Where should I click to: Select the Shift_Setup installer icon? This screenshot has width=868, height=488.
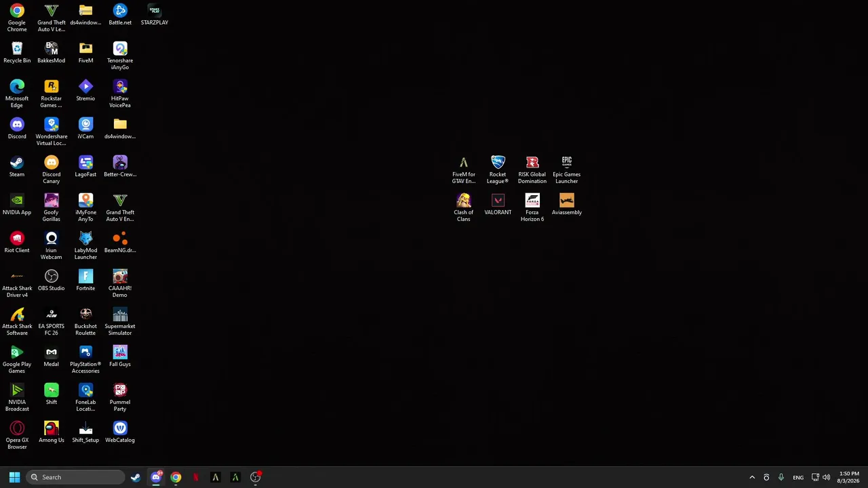click(85, 432)
